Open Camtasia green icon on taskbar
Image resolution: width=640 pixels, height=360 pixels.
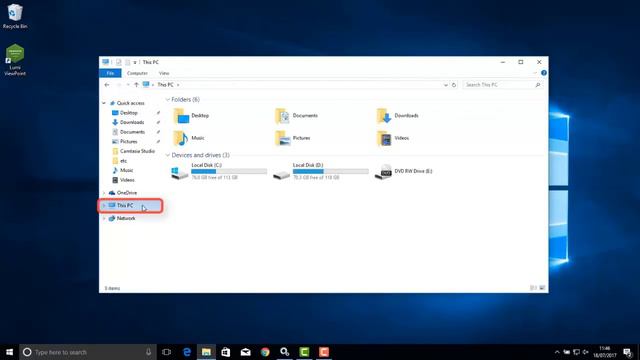304,352
